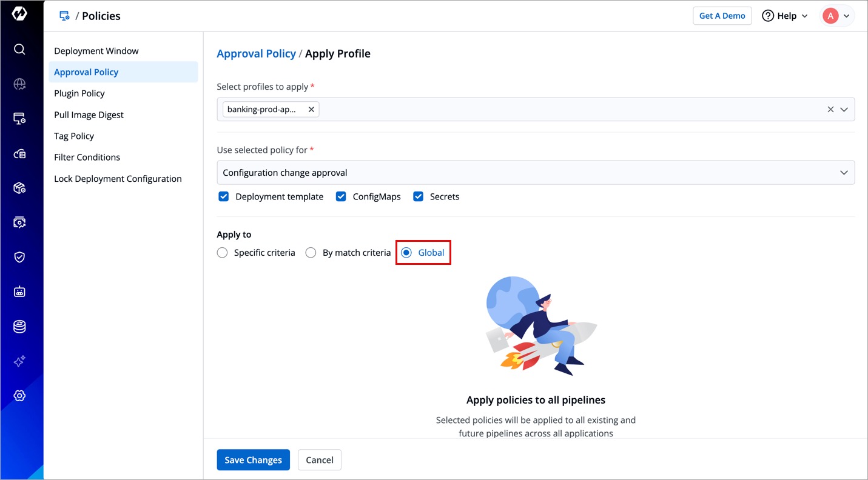868x480 pixels.
Task: Click the Devtron logo at top left
Action: [x=19, y=15]
